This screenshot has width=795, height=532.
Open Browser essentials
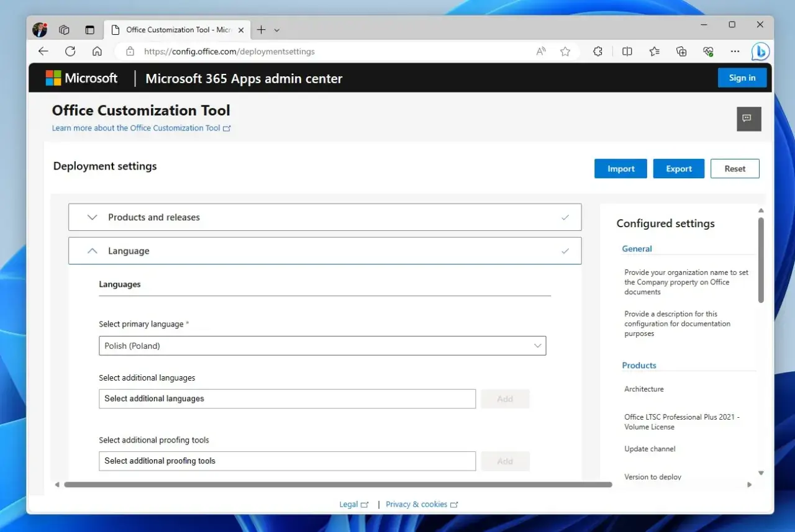click(x=708, y=52)
